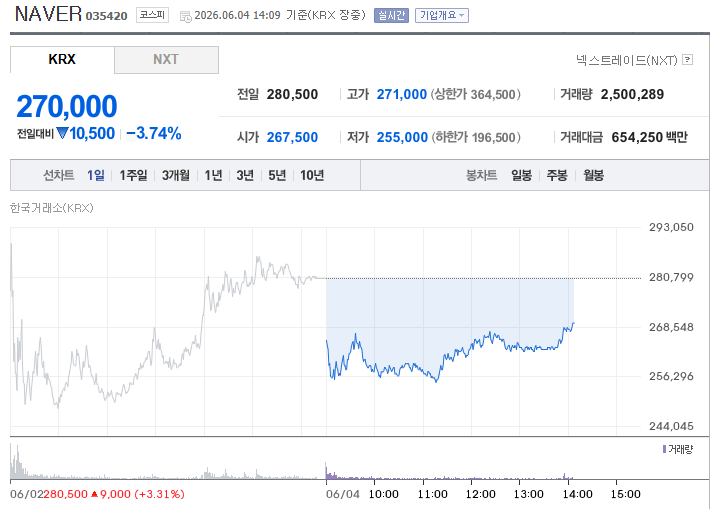Select the 5년 line chart period

(277, 175)
